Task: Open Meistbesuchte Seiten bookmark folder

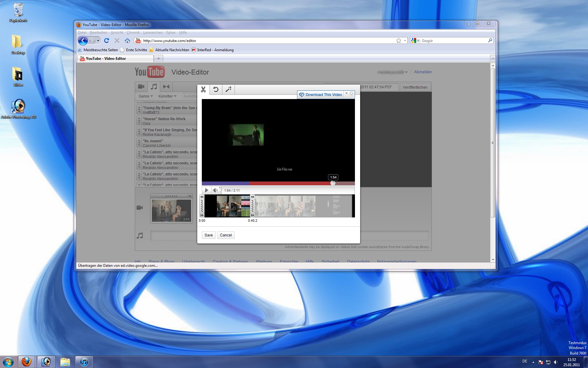Action: click(x=98, y=50)
